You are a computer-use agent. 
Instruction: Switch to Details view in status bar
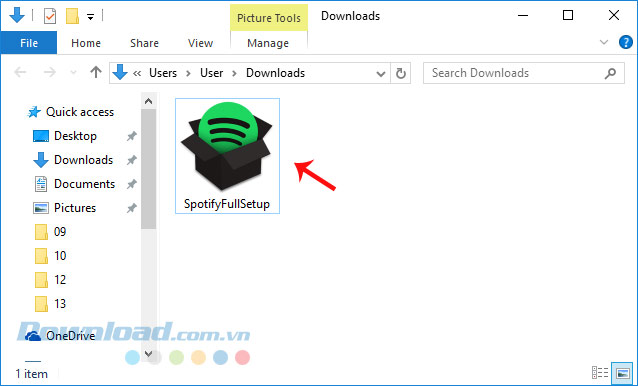coord(600,373)
